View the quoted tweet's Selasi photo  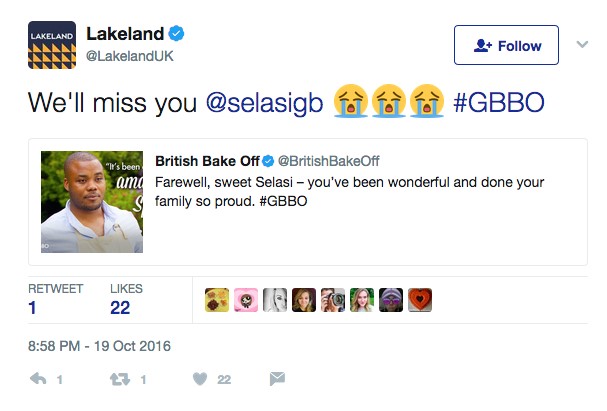[92, 202]
